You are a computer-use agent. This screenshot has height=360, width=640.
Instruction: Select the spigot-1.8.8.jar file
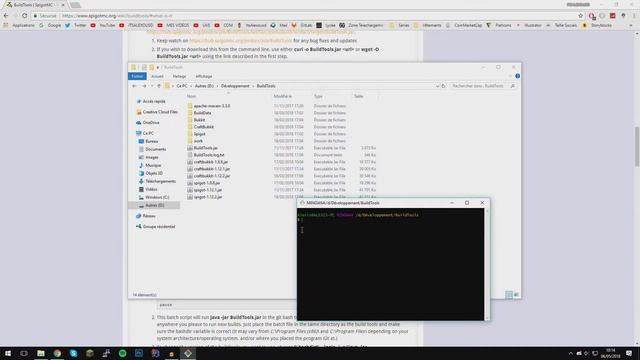pyautogui.click(x=207, y=183)
